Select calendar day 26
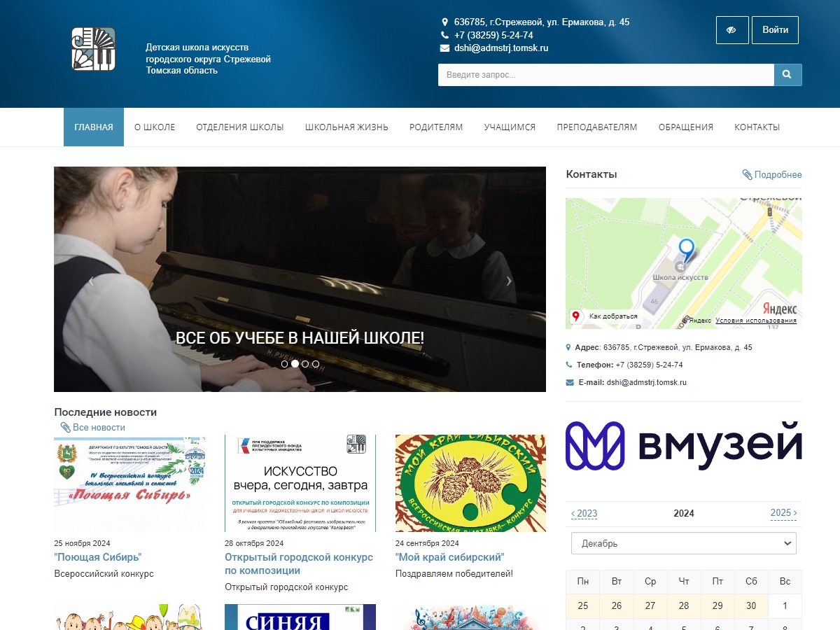This screenshot has width=840, height=630. [x=617, y=606]
